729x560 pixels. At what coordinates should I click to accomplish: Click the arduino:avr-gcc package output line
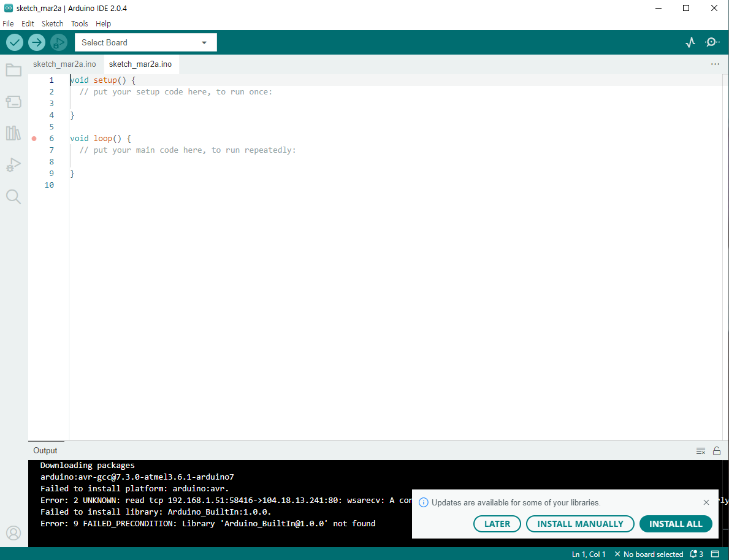point(137,477)
